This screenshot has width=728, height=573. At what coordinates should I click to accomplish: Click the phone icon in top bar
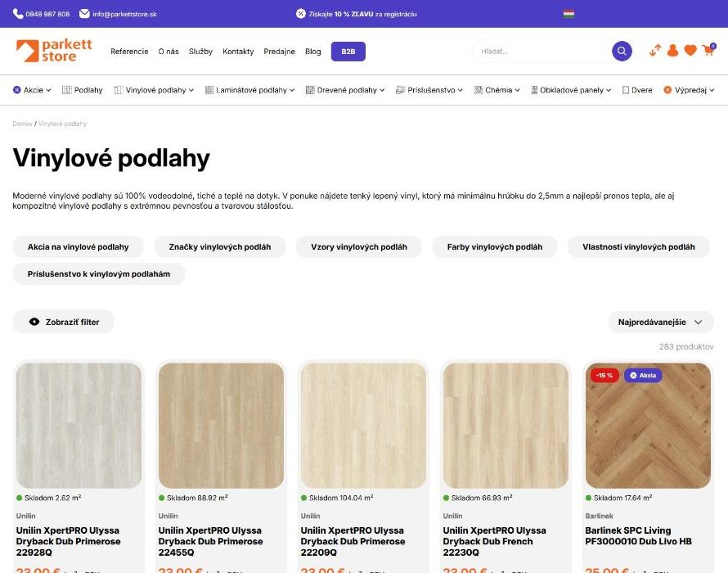[x=18, y=14]
